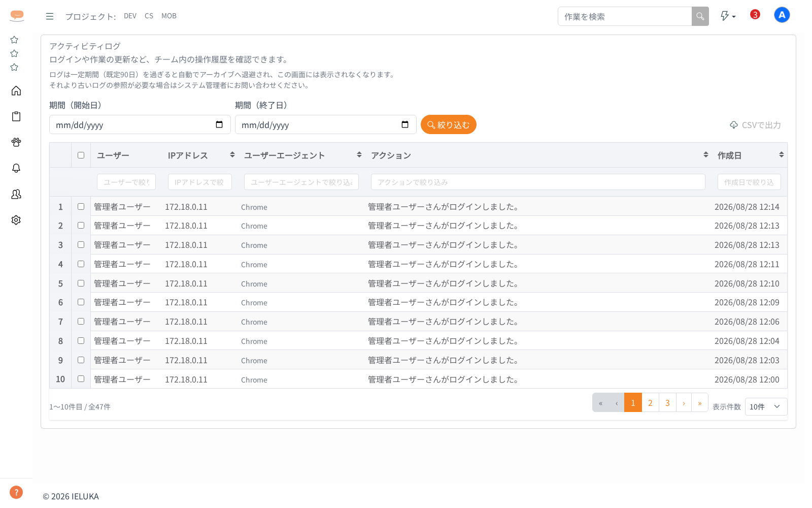Go to page 2
Image resolution: width=812 pixels, height=508 pixels.
pos(650,403)
